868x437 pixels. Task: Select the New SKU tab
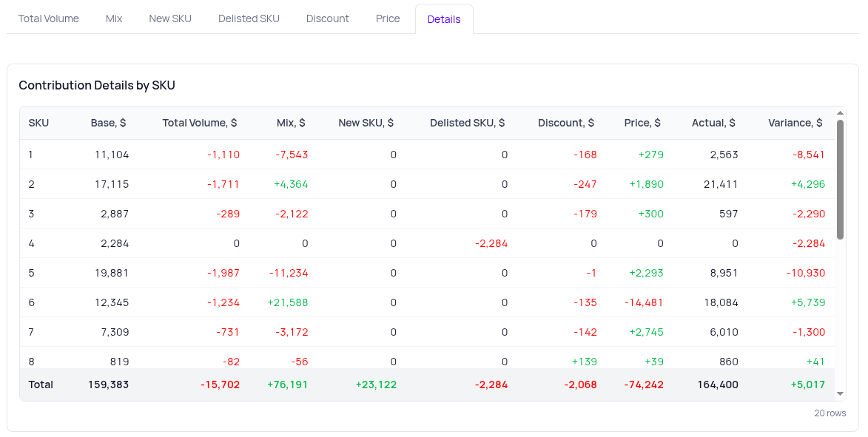[x=170, y=18]
